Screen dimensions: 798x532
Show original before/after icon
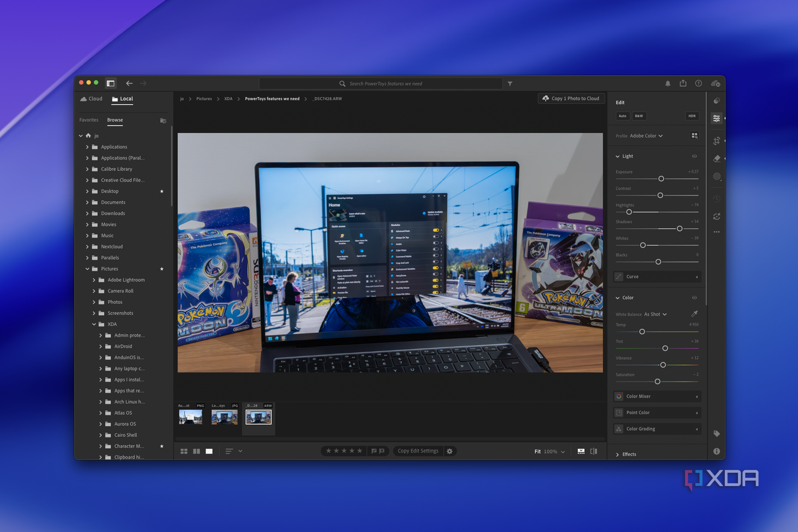(x=594, y=451)
